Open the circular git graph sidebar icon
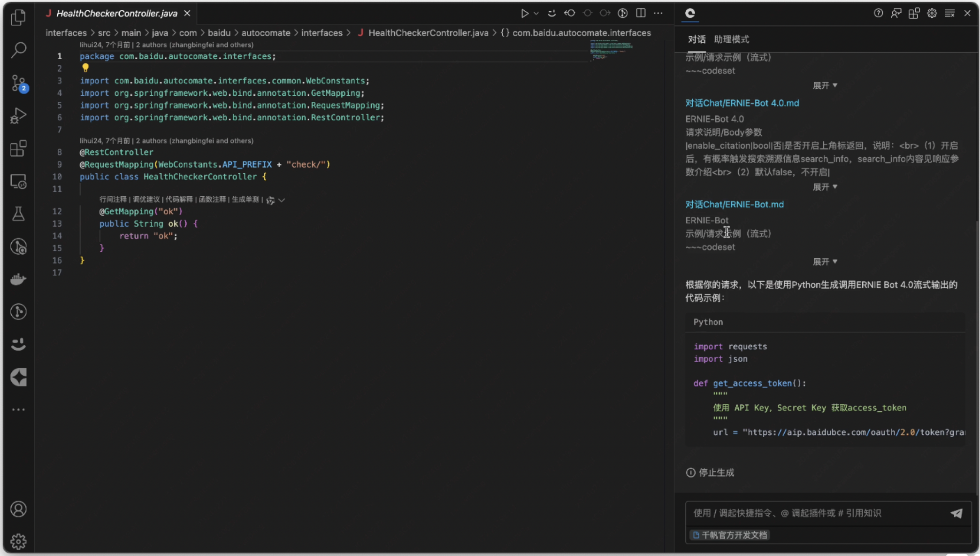The height and width of the screenshot is (556, 980). [x=18, y=312]
